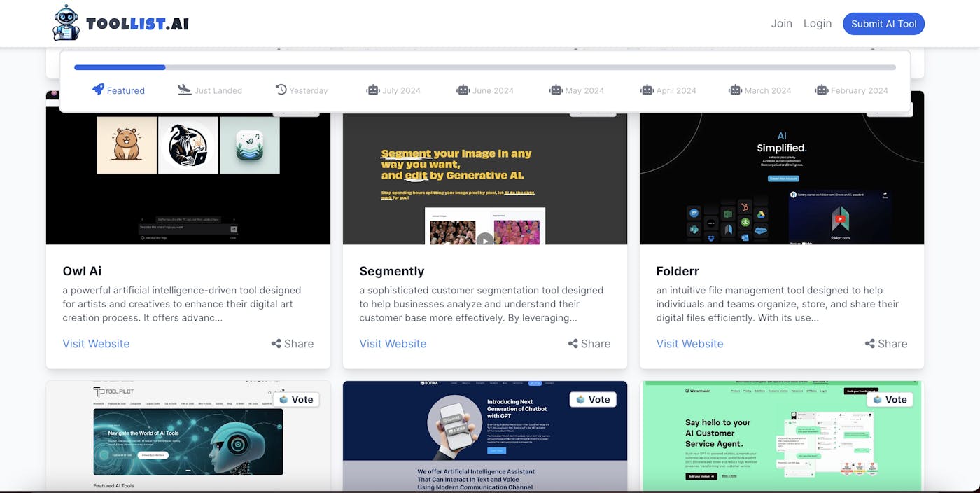This screenshot has width=980, height=493.
Task: Visit Website for Owl Ai
Action: (95, 343)
